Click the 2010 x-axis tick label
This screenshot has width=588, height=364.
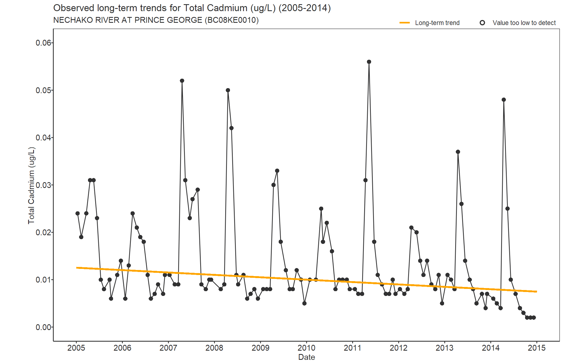pyautogui.click(x=307, y=348)
